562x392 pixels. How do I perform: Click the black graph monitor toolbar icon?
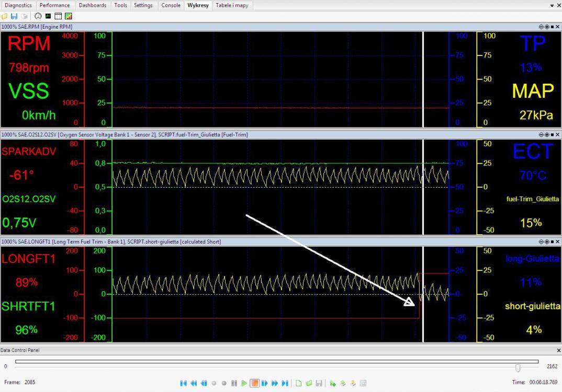coord(48,17)
